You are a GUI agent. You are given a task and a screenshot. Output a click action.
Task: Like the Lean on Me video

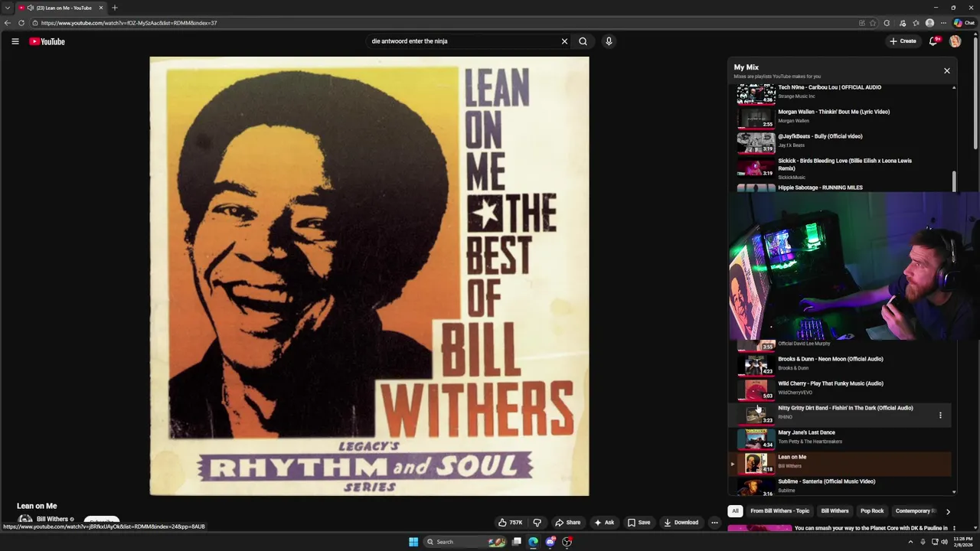[511, 523]
